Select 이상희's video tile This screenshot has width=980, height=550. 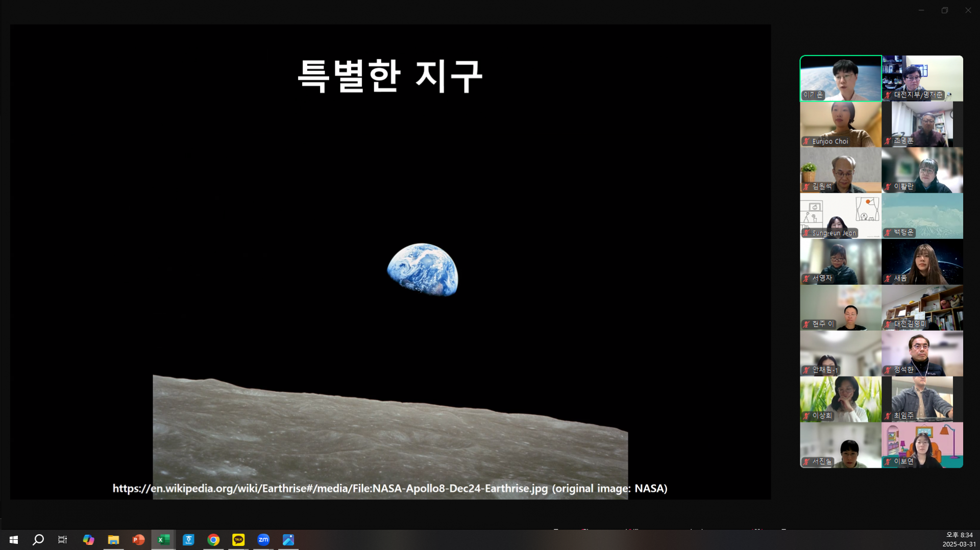841,399
